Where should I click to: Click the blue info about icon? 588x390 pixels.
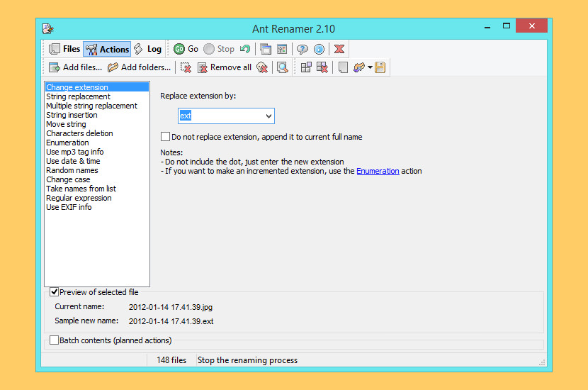click(x=320, y=49)
